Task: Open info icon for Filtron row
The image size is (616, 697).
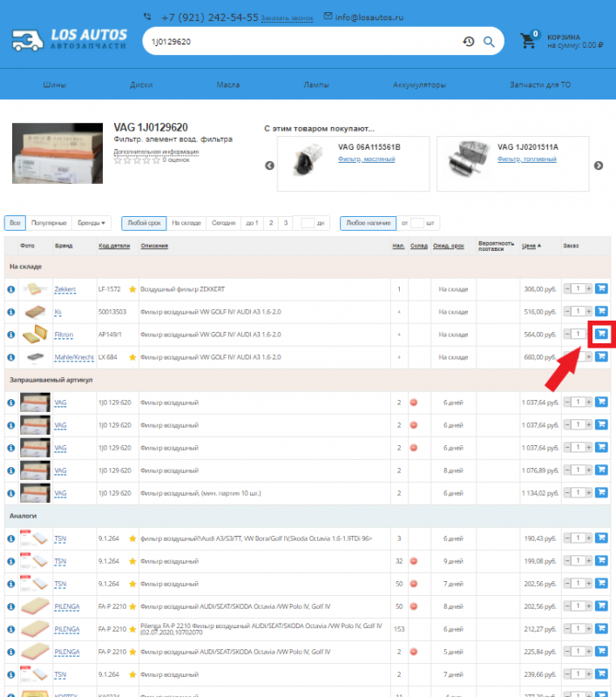Action: click(x=11, y=335)
